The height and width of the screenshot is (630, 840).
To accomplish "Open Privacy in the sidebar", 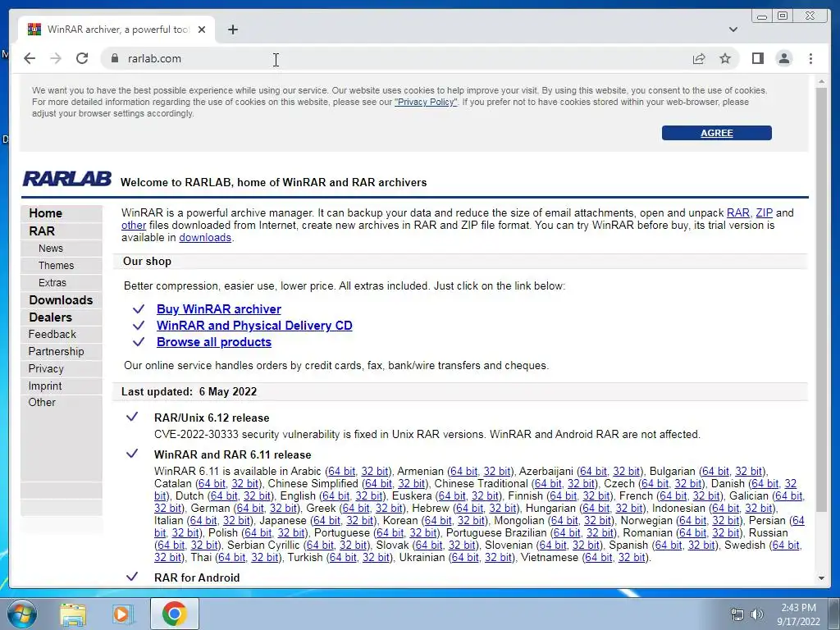I will (46, 368).
